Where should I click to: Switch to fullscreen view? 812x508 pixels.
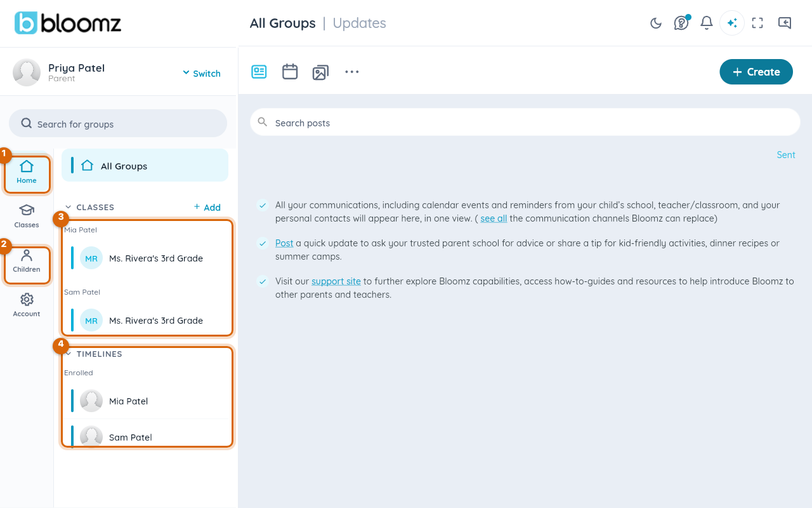coord(757,23)
